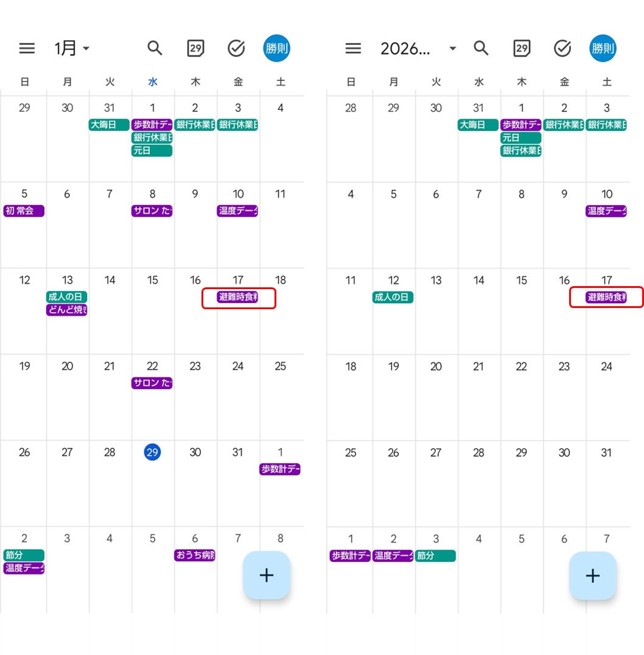
Task: Create new event with left plus button
Action: (267, 575)
